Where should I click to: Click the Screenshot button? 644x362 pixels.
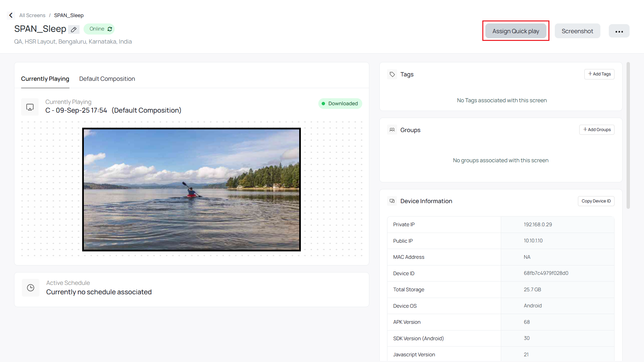577,31
